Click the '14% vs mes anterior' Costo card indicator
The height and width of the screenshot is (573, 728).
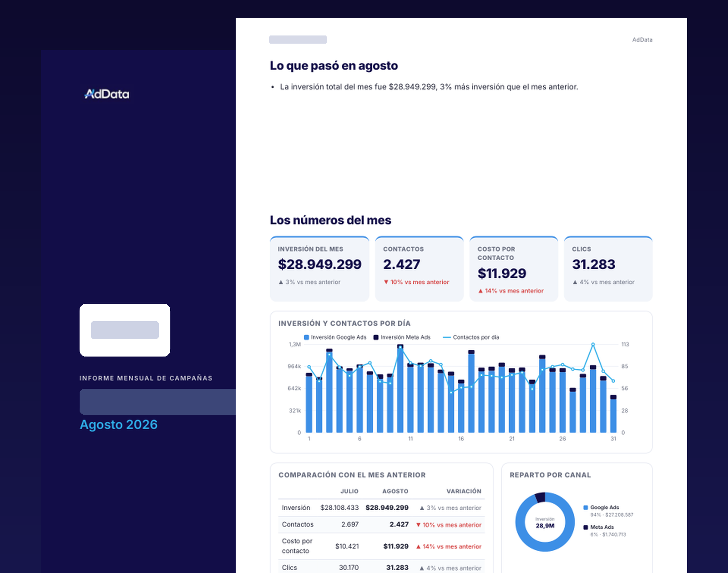[x=511, y=291]
